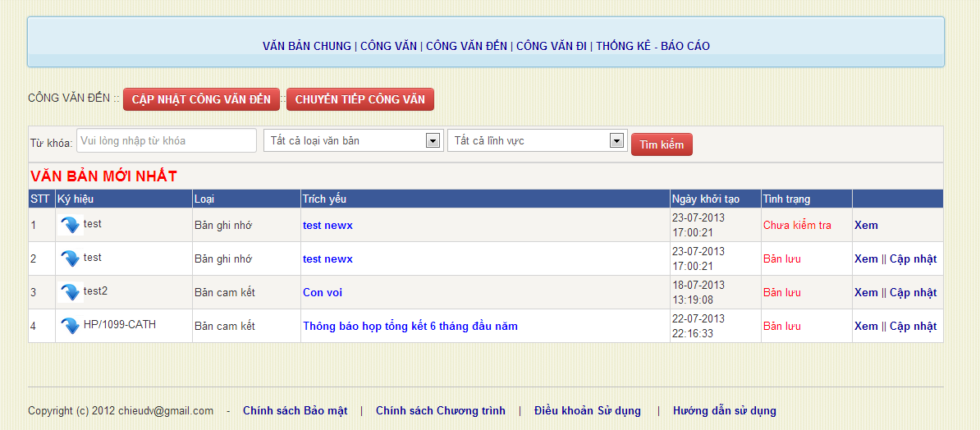980x430 pixels.
Task: Click download arrow icon next to test2
Action: pyautogui.click(x=71, y=292)
